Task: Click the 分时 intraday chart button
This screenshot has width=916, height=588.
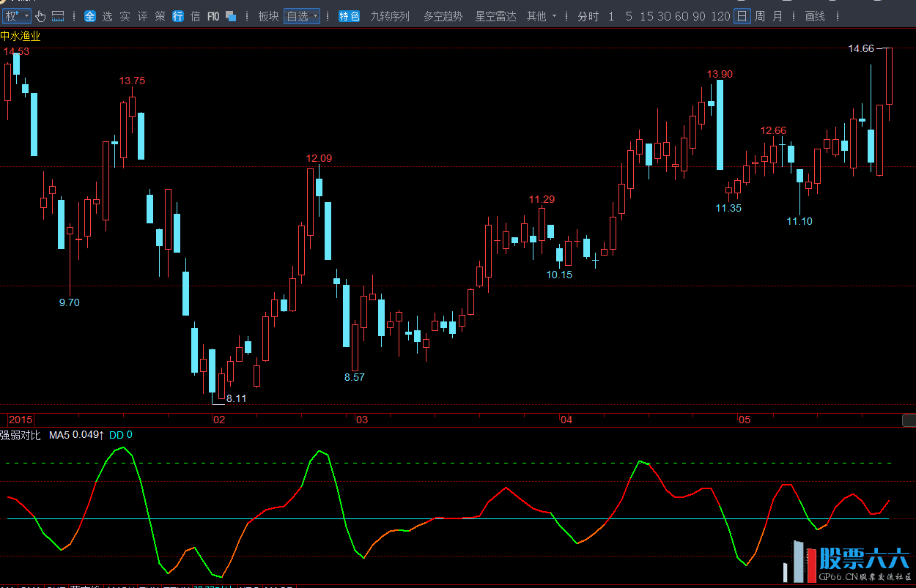Action: (x=588, y=16)
